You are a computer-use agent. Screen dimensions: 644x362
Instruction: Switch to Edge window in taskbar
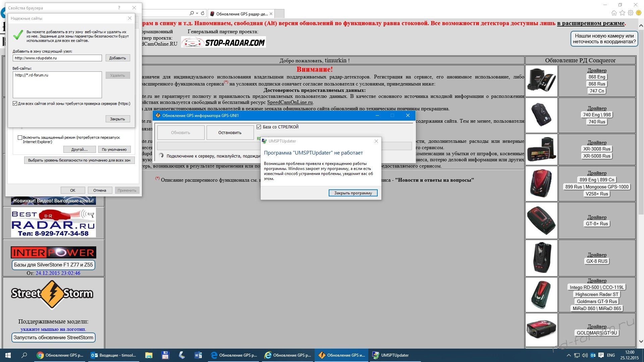coord(233,355)
